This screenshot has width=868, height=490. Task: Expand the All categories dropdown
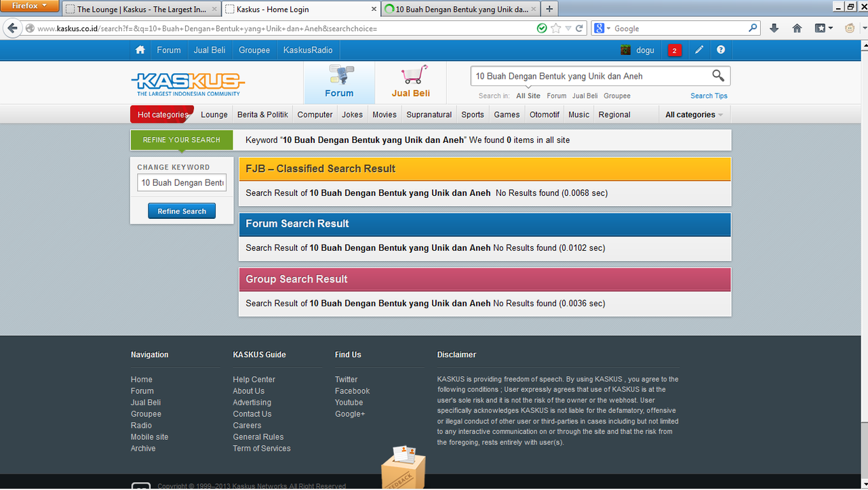(x=694, y=115)
